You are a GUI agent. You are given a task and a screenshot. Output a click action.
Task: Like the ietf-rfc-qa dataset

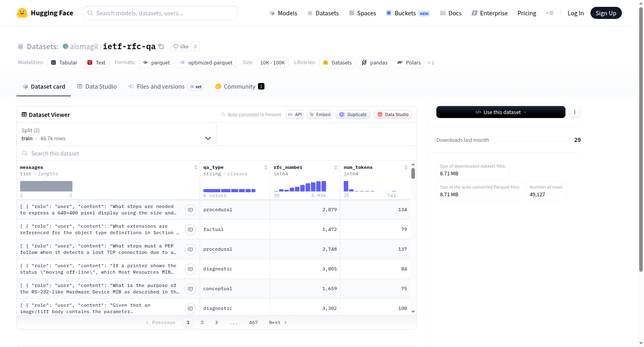[x=181, y=46]
